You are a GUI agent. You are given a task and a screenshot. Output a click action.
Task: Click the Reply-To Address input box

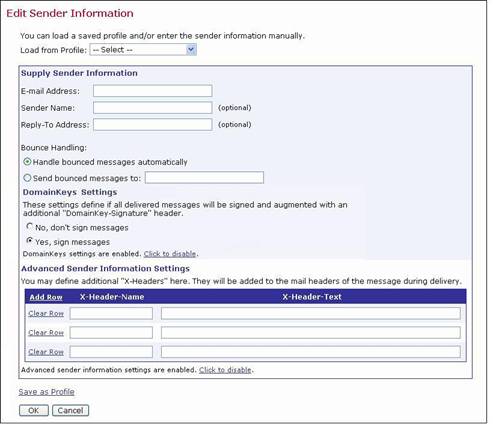click(153, 124)
